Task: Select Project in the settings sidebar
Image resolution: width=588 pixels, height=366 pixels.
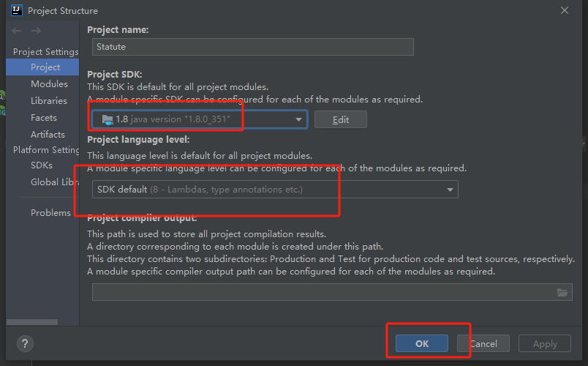Action: point(45,67)
